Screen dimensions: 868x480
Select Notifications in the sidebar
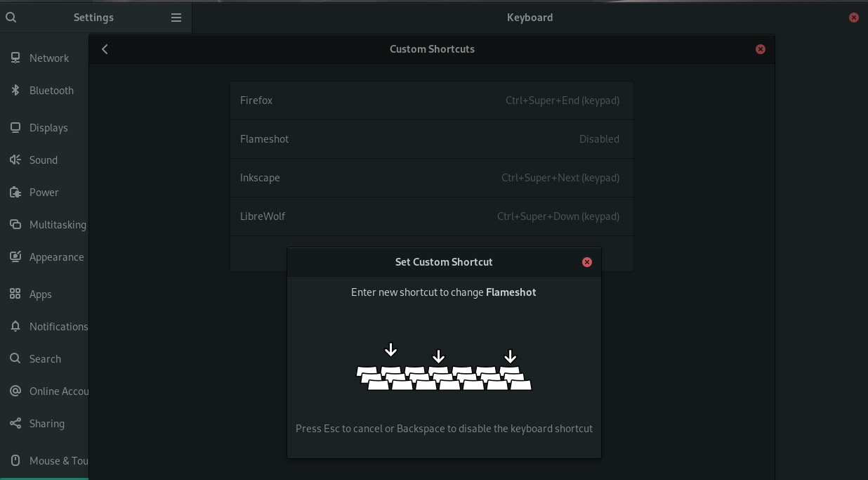tap(58, 327)
